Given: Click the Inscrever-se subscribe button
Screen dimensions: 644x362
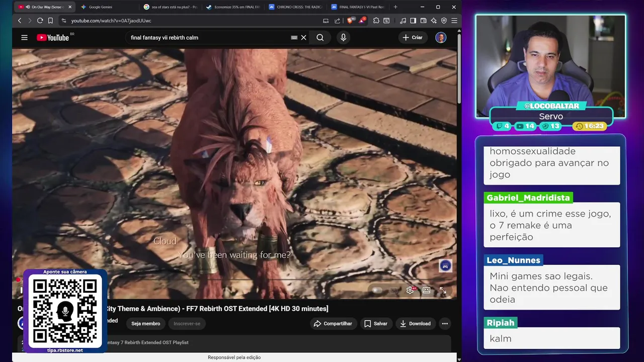Looking at the screenshot, I should (x=187, y=324).
